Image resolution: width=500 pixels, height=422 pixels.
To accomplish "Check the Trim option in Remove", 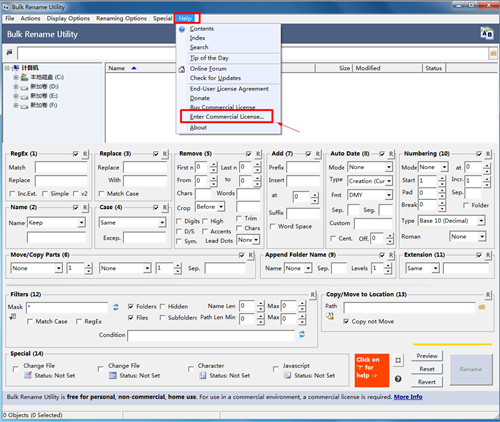I will [239, 218].
